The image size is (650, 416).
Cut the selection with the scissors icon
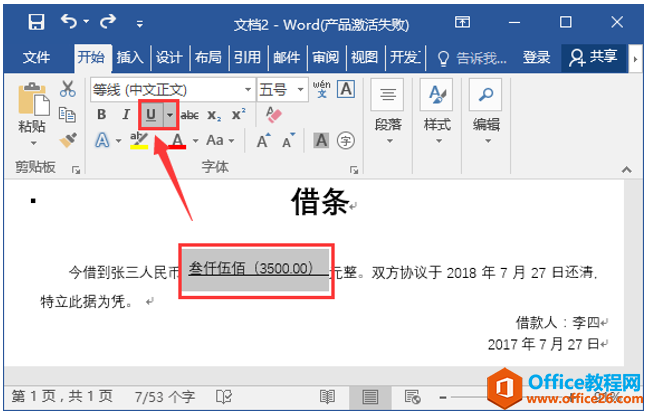point(67,89)
